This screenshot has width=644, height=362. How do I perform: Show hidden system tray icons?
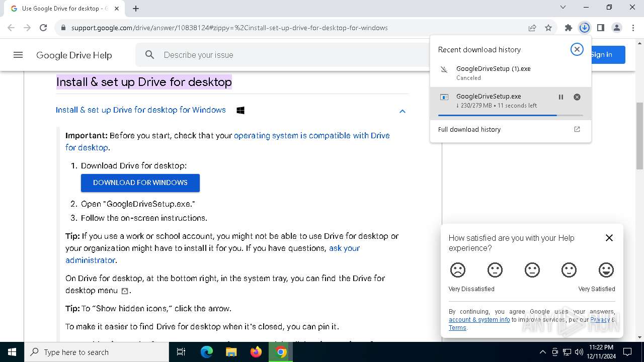[x=543, y=352]
